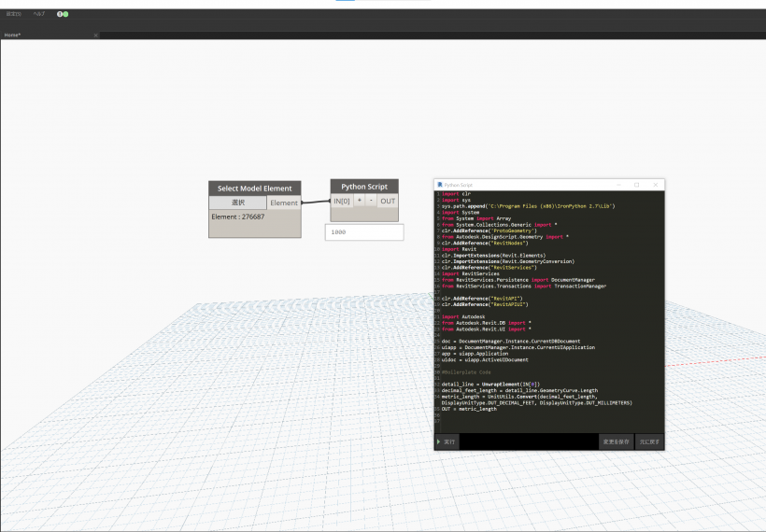Select the Select Model Element node header
Screen dimensions: 766x532
[254, 188]
